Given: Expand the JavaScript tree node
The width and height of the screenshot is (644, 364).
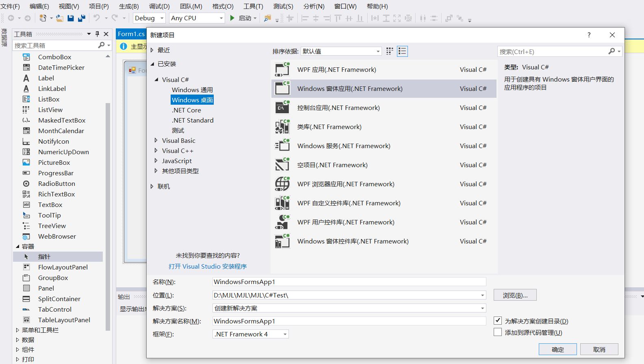Looking at the screenshot, I should [156, 161].
